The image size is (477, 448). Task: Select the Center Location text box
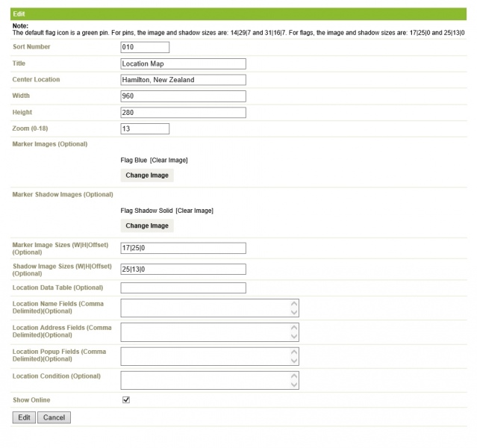(183, 80)
